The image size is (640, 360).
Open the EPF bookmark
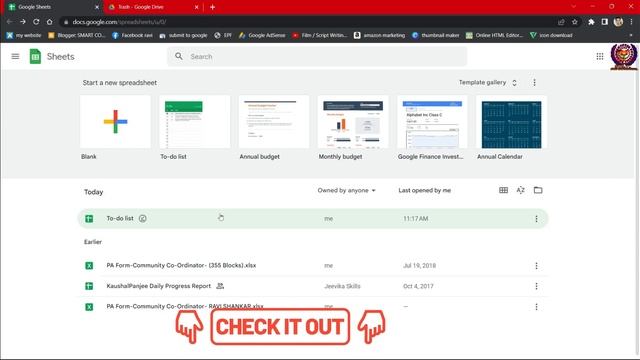tap(223, 36)
